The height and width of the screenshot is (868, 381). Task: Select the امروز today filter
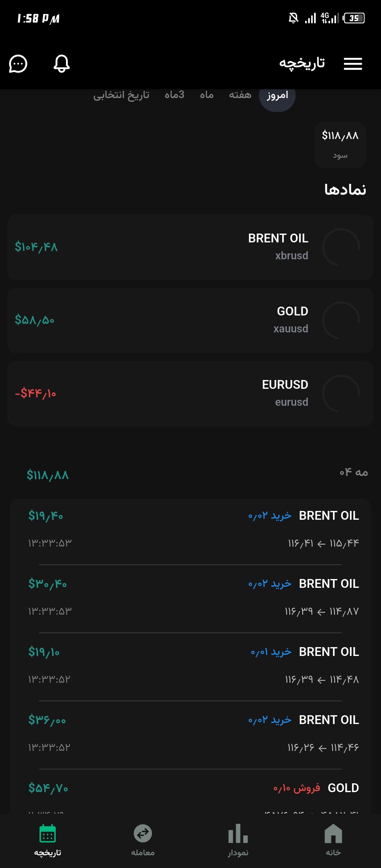click(277, 95)
